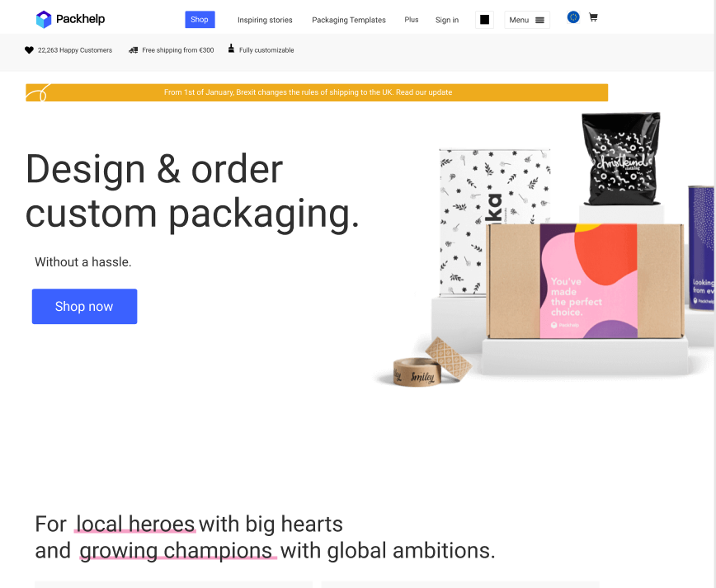Open Packaging Templates page

click(349, 20)
